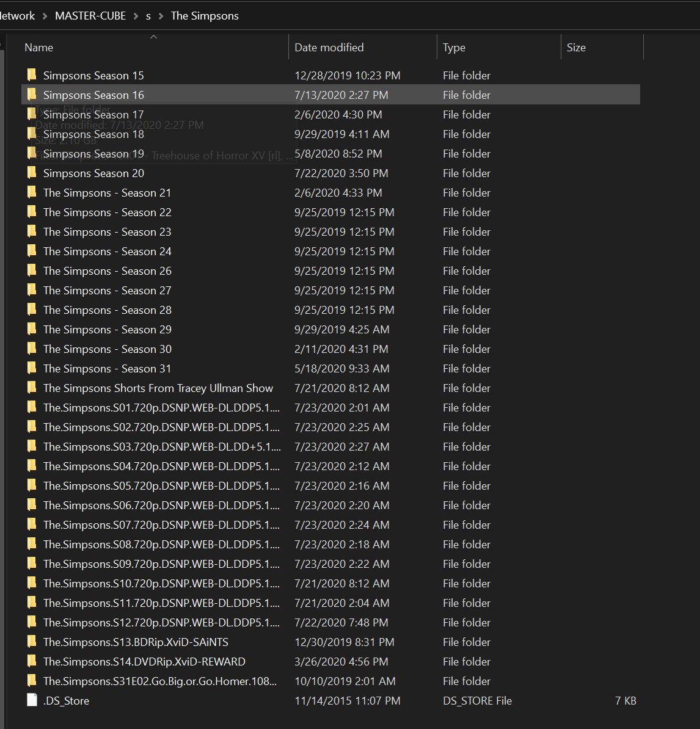The image size is (700, 729).
Task: Click folder icon of The.Simpsons.S03.720p folder
Action: click(32, 446)
